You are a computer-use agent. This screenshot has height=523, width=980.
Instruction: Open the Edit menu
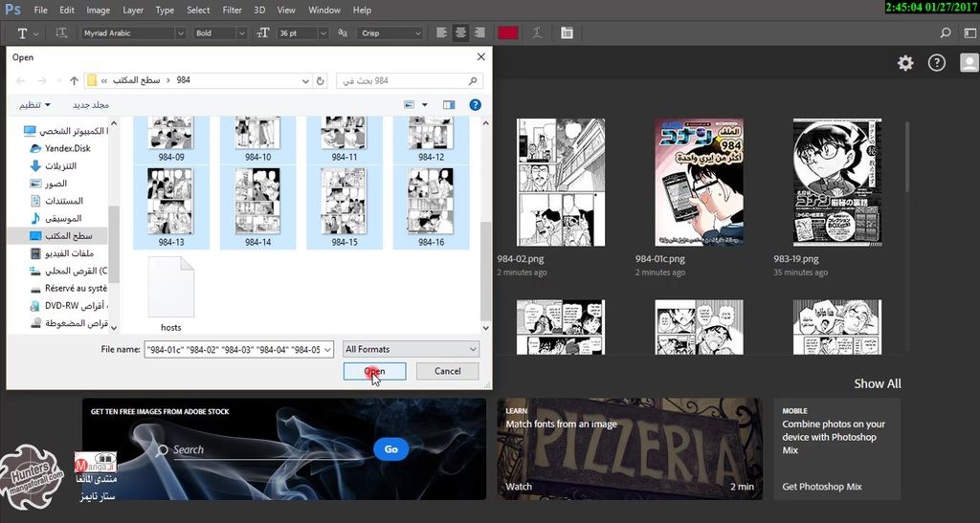coord(67,10)
